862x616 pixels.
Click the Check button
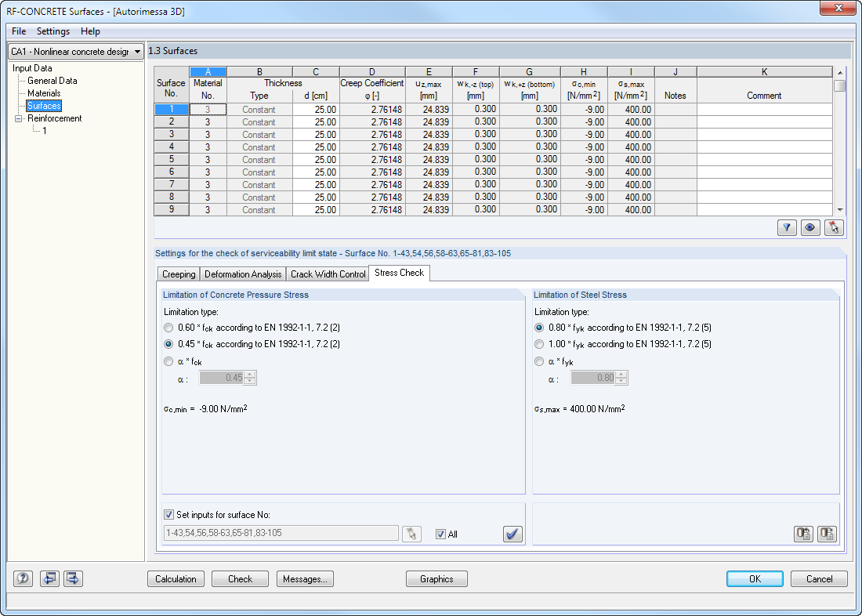pos(241,578)
